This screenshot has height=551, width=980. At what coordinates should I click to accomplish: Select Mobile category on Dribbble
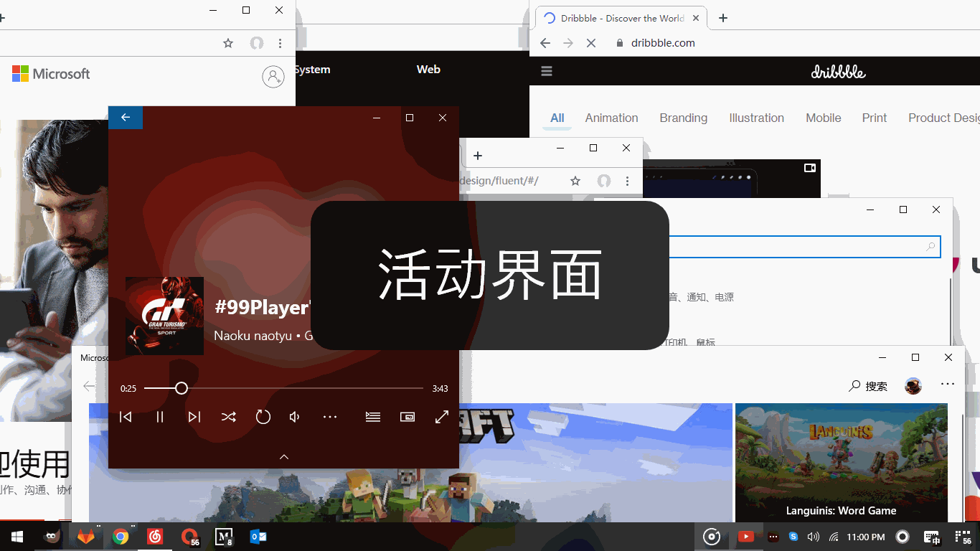point(824,118)
